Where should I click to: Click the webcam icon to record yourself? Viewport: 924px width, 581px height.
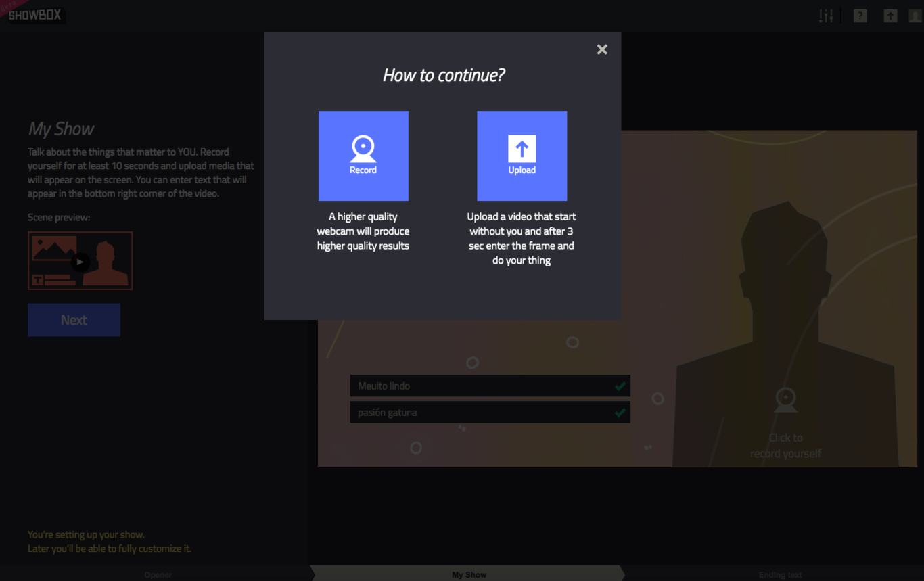click(785, 399)
